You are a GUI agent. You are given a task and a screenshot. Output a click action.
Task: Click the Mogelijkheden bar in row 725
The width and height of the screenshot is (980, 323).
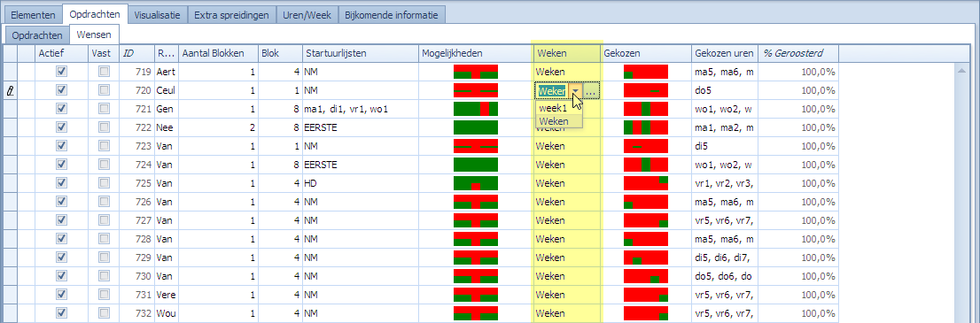476,183
